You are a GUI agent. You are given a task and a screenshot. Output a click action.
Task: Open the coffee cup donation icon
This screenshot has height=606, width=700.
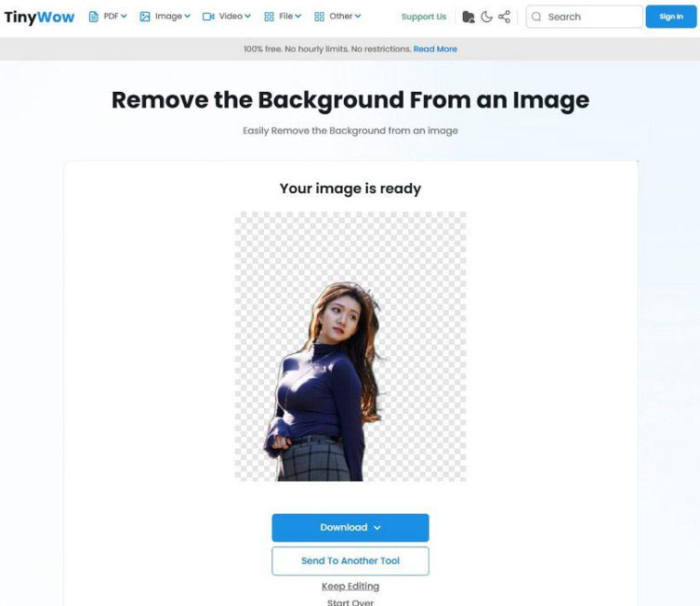[x=469, y=17]
